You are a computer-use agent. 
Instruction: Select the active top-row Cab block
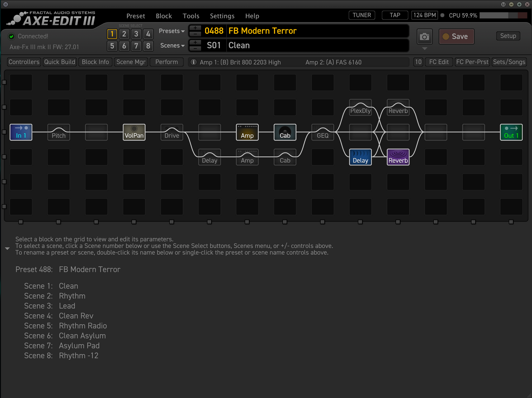pos(285,132)
